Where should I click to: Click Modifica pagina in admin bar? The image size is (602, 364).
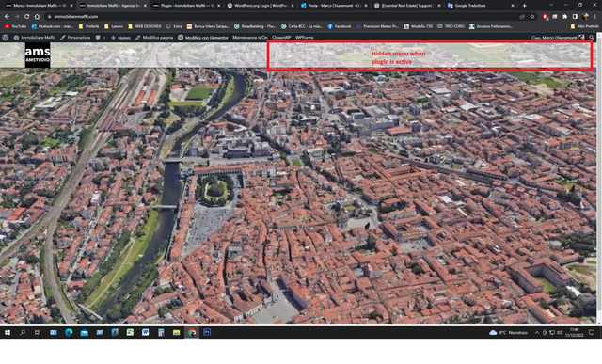[154, 38]
